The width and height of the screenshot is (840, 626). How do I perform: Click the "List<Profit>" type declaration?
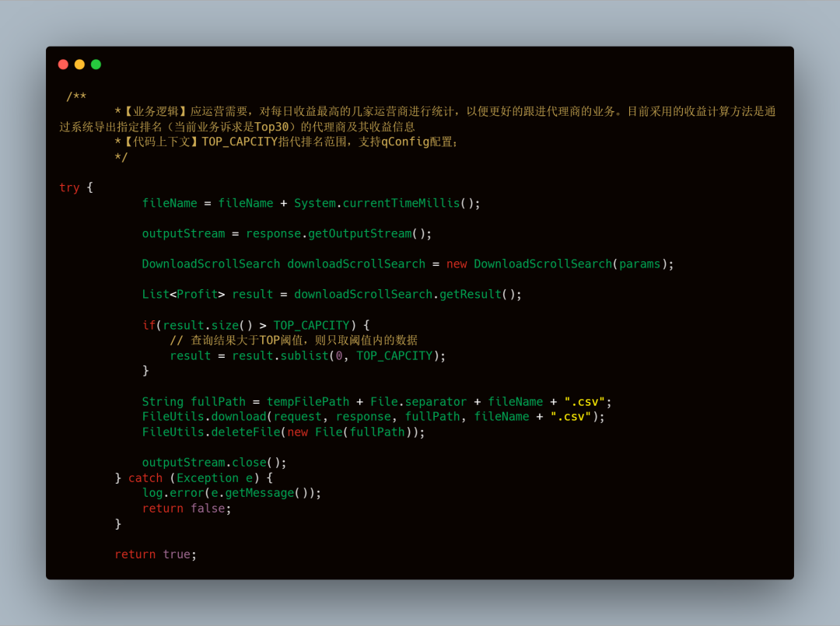pyautogui.click(x=184, y=295)
